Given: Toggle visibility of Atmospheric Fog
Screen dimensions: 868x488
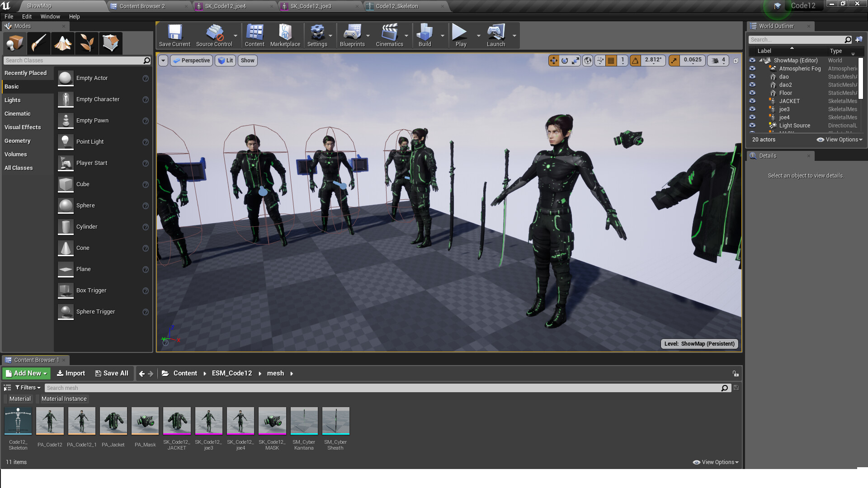Looking at the screenshot, I should 752,68.
